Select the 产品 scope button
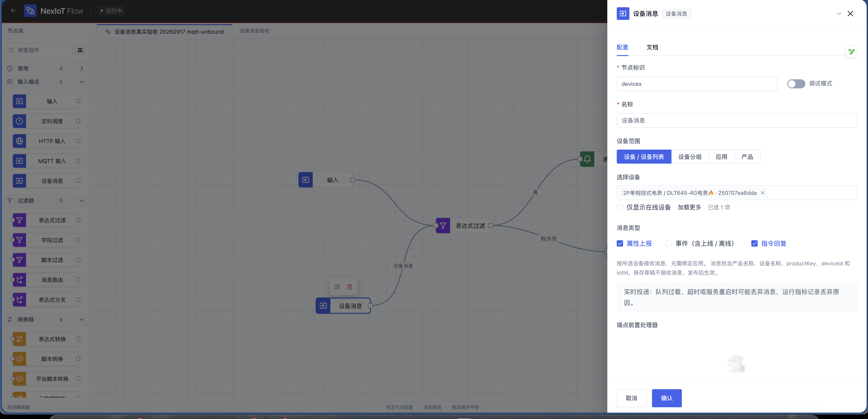868x419 pixels. [x=747, y=157]
